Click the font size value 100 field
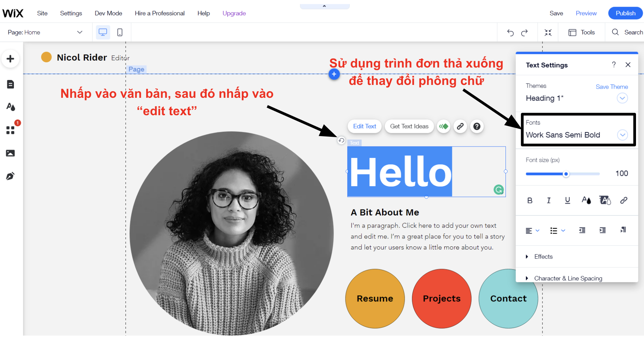Image resolution: width=644 pixels, height=339 pixels. [621, 173]
